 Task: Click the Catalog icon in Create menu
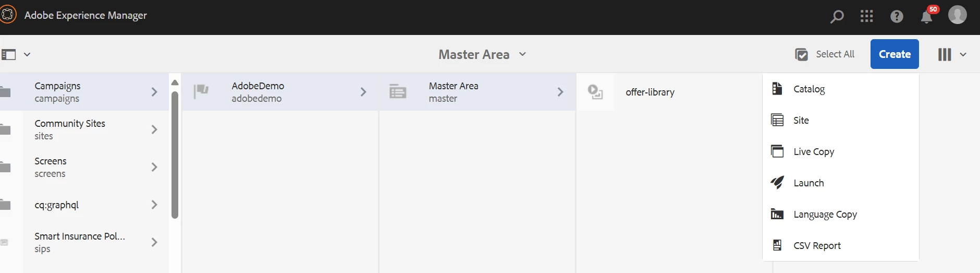click(x=777, y=89)
